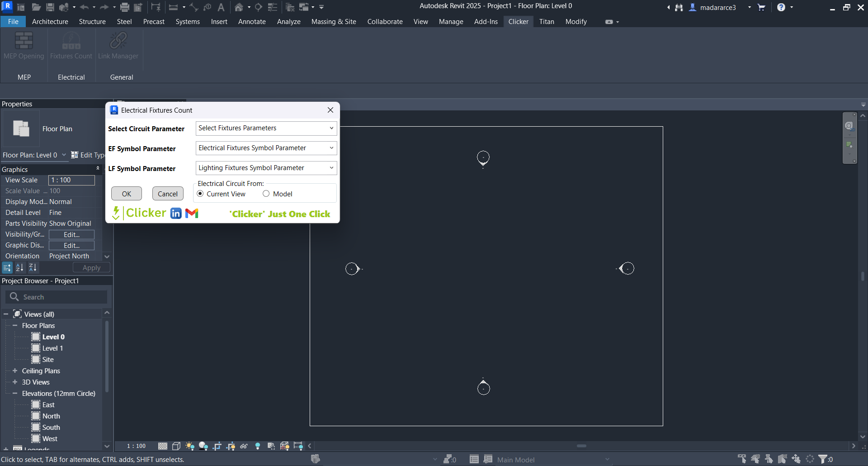Toggle Sun Path icon in view bar
Viewport: 868px width, 466px height.
pyautogui.click(x=190, y=446)
